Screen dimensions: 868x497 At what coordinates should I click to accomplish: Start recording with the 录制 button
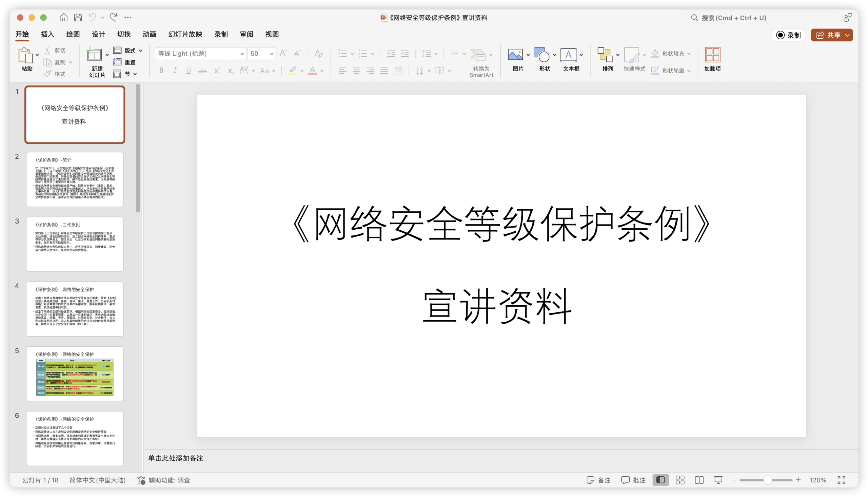pos(788,35)
